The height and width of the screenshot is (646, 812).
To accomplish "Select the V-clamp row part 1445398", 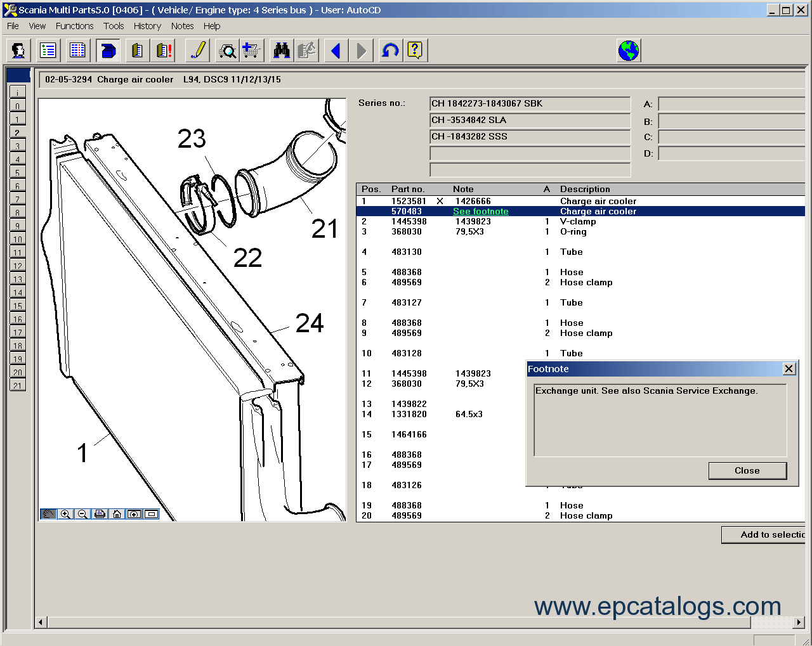I will point(409,221).
